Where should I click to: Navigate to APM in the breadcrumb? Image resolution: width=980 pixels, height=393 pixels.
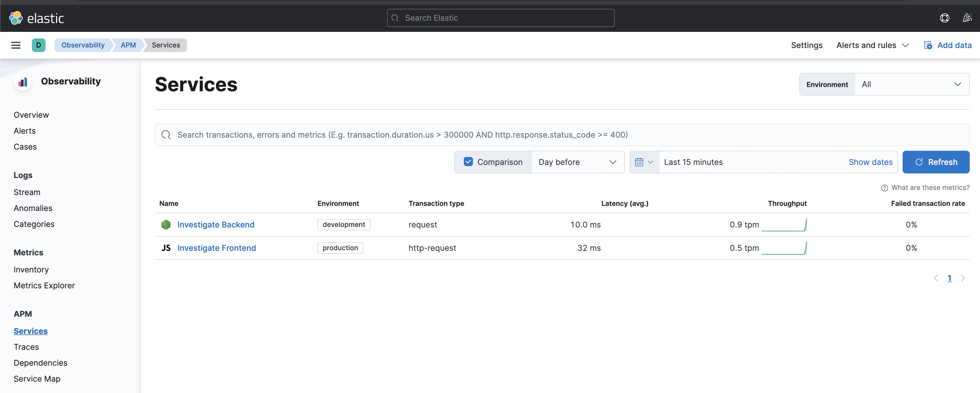click(128, 45)
